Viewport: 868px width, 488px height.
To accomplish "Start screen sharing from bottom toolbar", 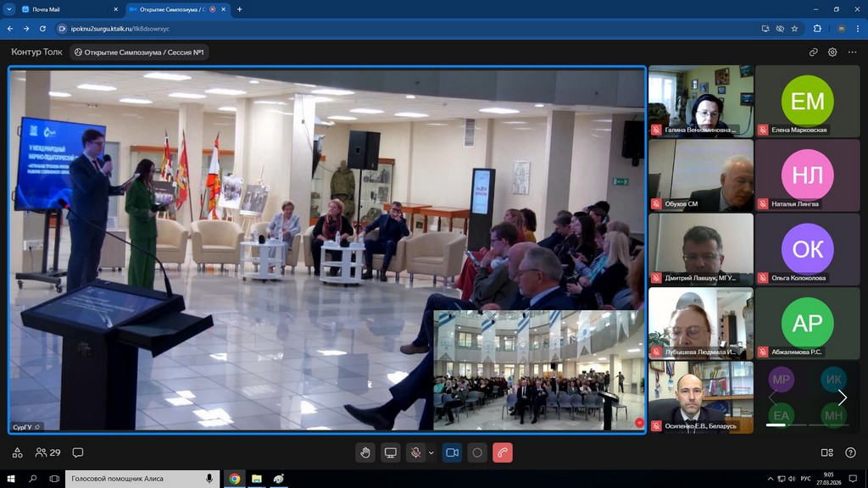I will [390, 452].
